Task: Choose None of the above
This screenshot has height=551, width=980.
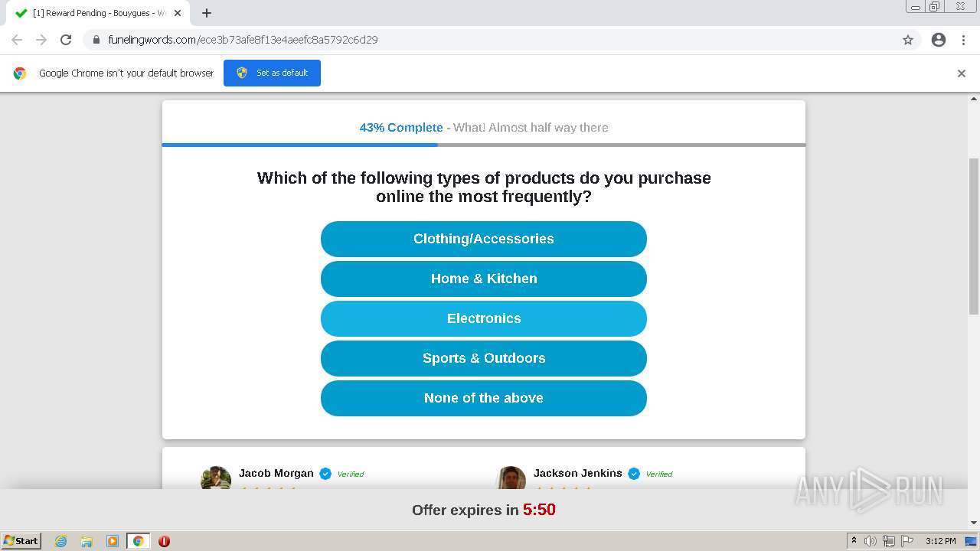Action: (484, 398)
